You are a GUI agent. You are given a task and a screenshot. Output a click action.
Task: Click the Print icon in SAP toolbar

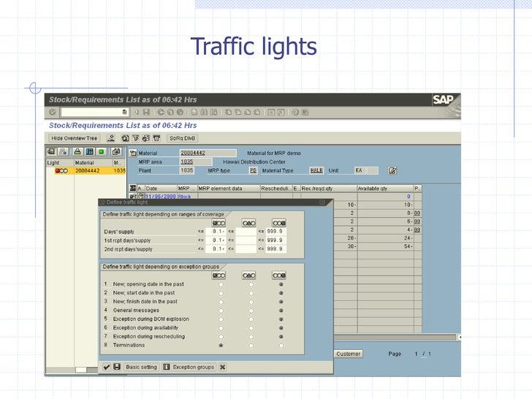click(194, 112)
